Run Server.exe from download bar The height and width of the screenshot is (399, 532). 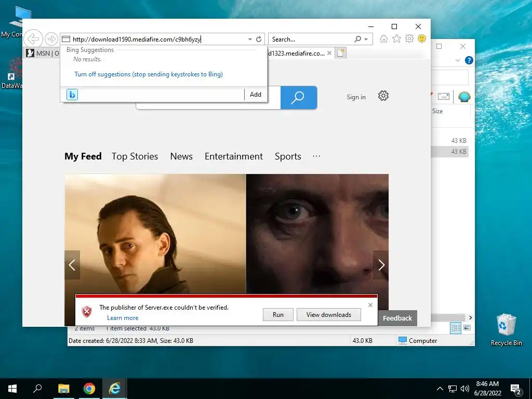tap(278, 315)
